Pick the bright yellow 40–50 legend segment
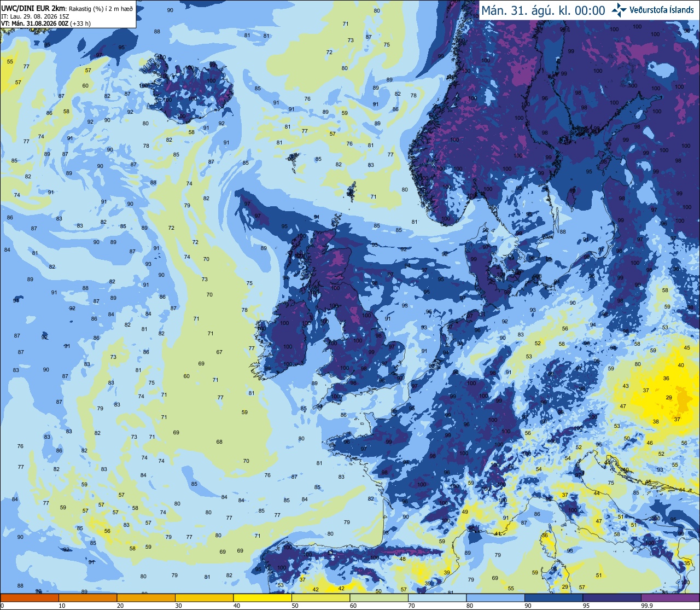This screenshot has height=610, width=700. pos(262,597)
